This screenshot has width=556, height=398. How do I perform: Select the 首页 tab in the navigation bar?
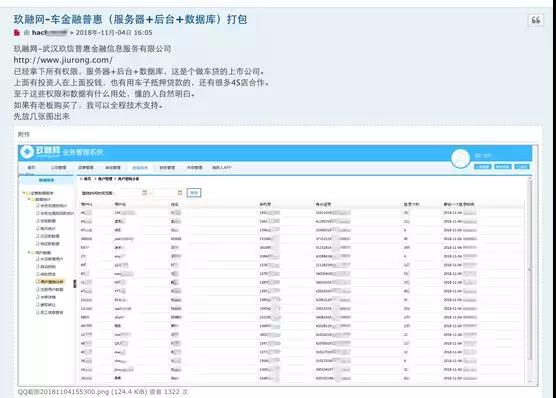click(x=32, y=167)
